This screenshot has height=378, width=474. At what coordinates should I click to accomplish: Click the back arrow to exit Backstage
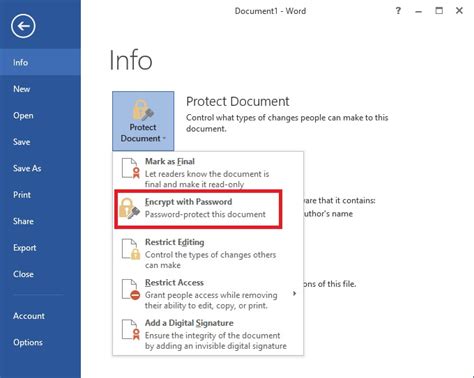click(23, 26)
